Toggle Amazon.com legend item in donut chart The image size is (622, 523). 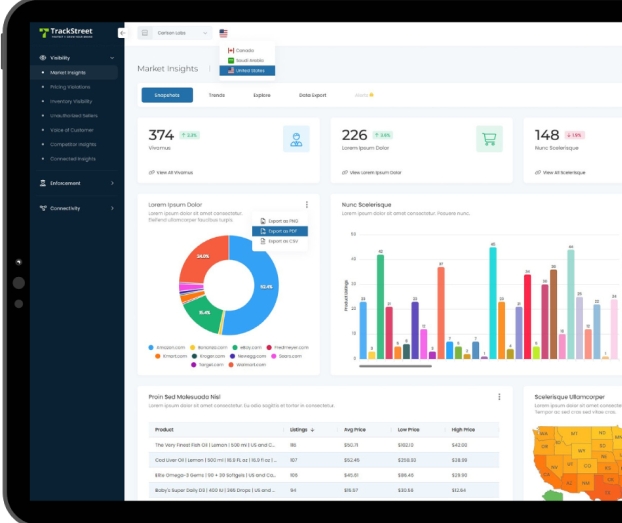(167, 348)
